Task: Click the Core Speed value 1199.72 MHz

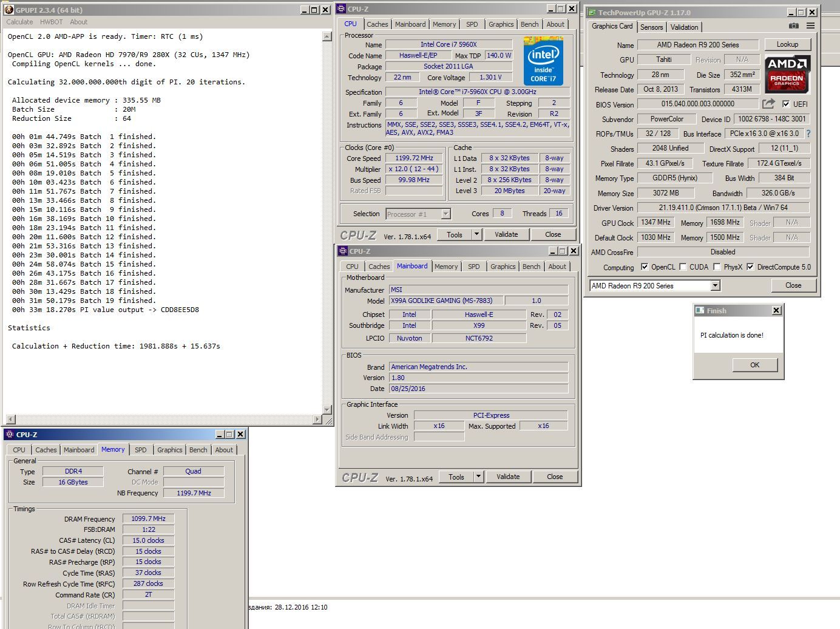Action: point(414,158)
